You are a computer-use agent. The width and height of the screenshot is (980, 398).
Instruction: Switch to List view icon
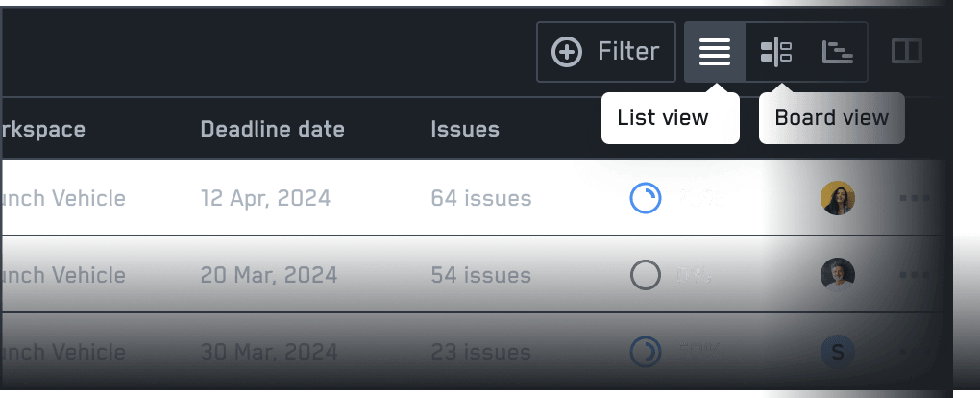pyautogui.click(x=715, y=52)
